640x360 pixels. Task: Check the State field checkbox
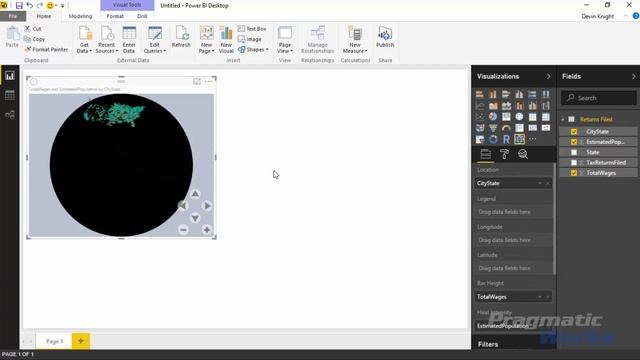coord(574,152)
